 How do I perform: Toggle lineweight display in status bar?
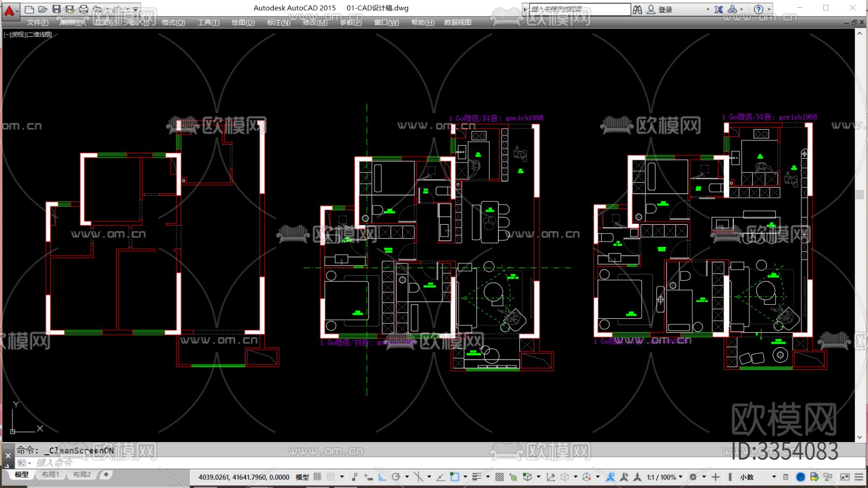tap(476, 477)
